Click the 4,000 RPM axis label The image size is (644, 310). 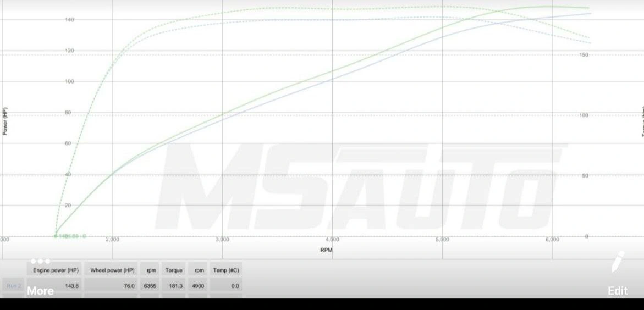tap(332, 240)
